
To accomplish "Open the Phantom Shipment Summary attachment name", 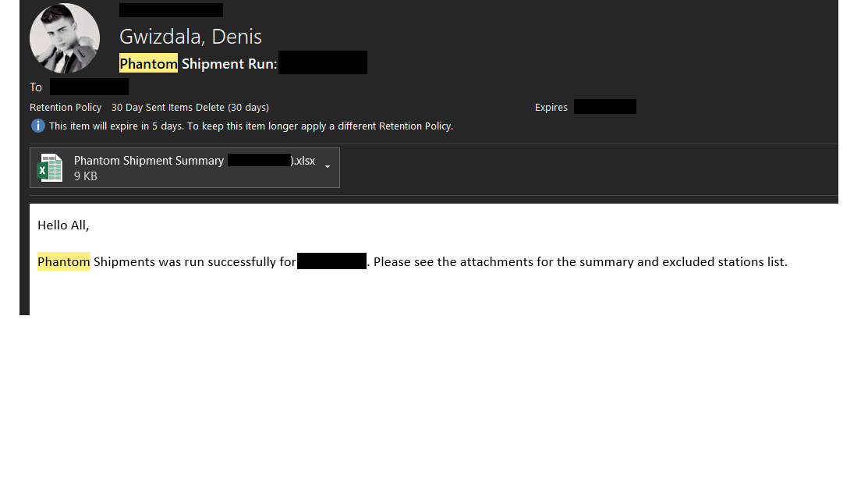I will click(x=148, y=161).
